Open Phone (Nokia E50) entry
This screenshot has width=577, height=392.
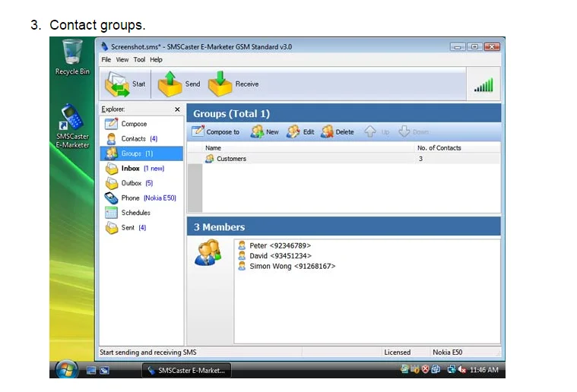coord(141,198)
